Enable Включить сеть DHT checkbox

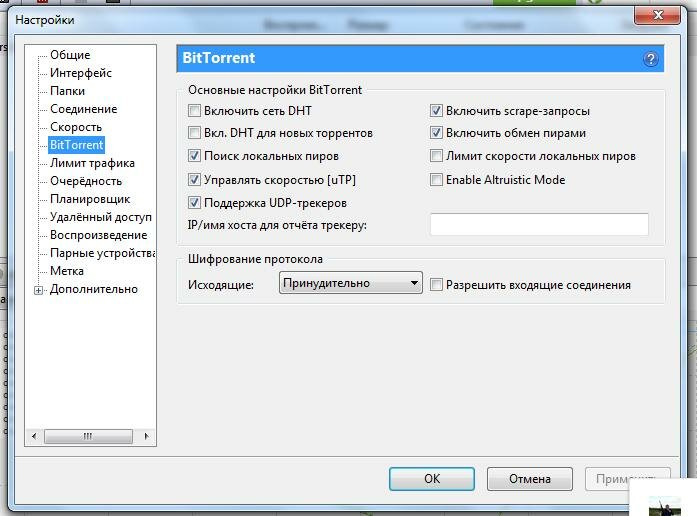click(194, 110)
